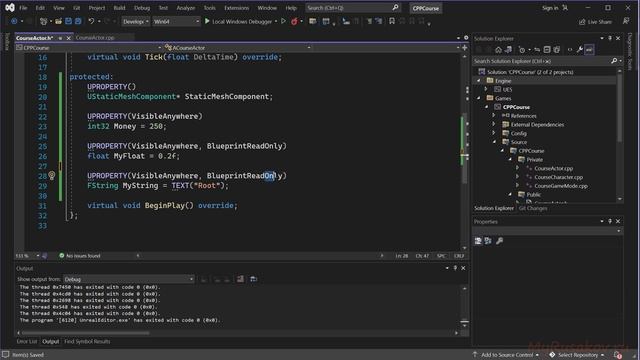Click the Feedback icon at top right
The height and width of the screenshot is (360, 640).
(626, 21)
